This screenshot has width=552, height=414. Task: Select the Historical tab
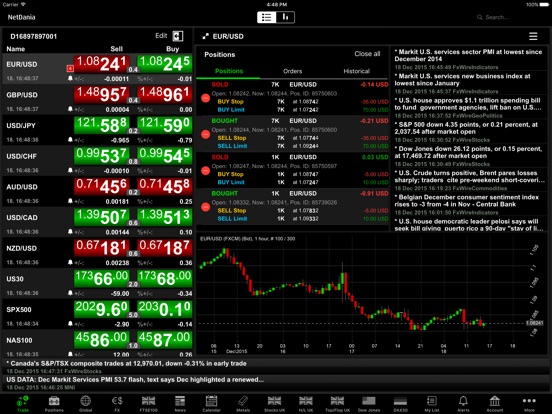pyautogui.click(x=357, y=71)
